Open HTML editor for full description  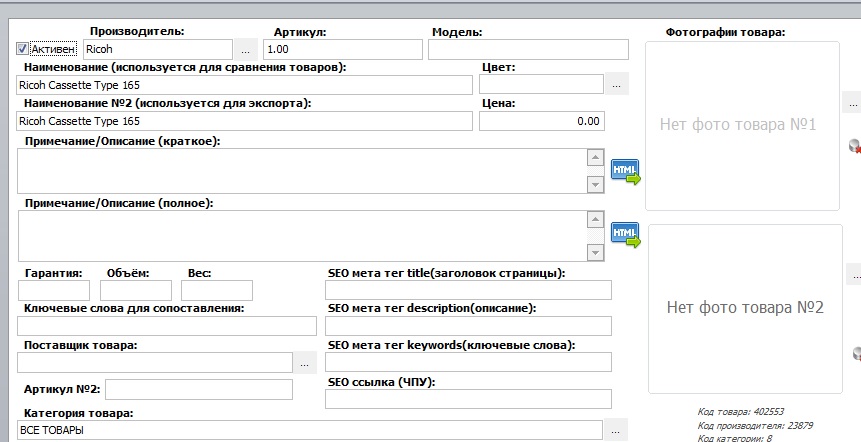tap(625, 234)
